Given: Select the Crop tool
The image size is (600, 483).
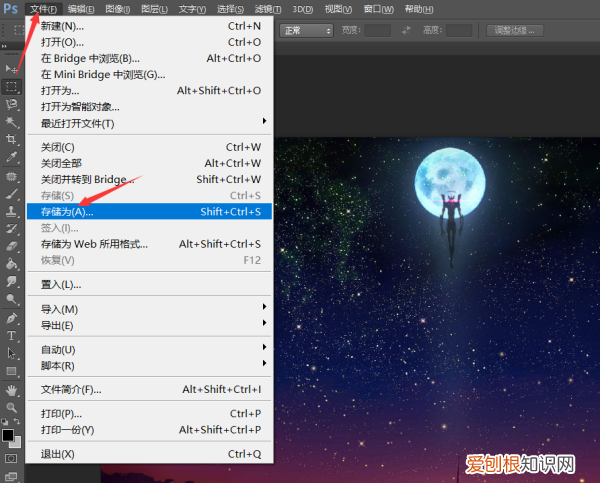Looking at the screenshot, I should (12, 140).
